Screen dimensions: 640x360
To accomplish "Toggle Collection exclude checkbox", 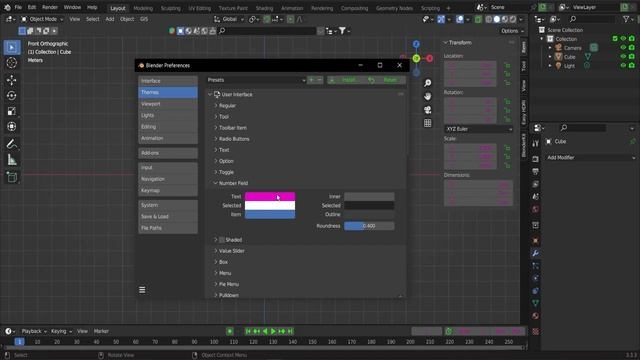I will pyautogui.click(x=615, y=39).
